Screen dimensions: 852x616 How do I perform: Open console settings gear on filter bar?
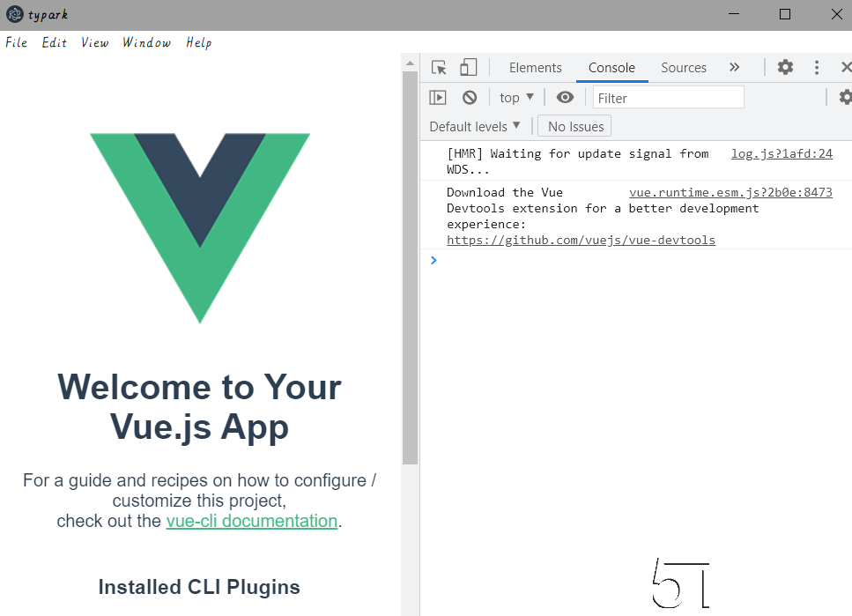(x=845, y=97)
